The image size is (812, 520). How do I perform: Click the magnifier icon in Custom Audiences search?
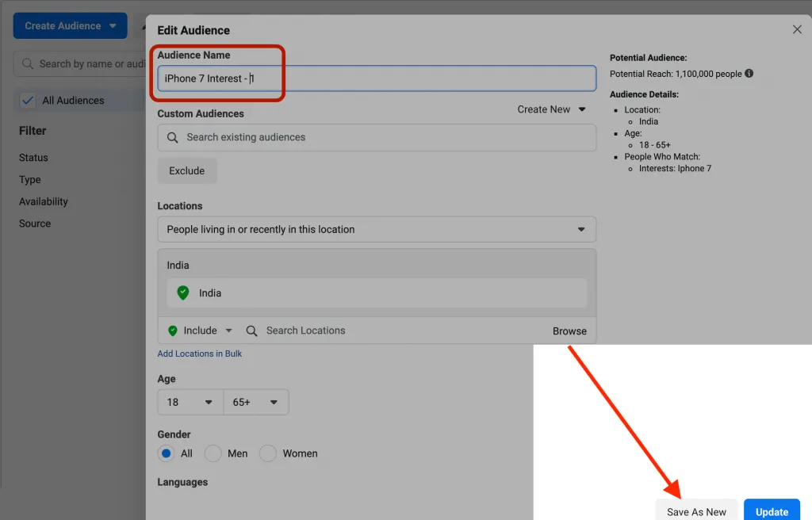coord(172,137)
